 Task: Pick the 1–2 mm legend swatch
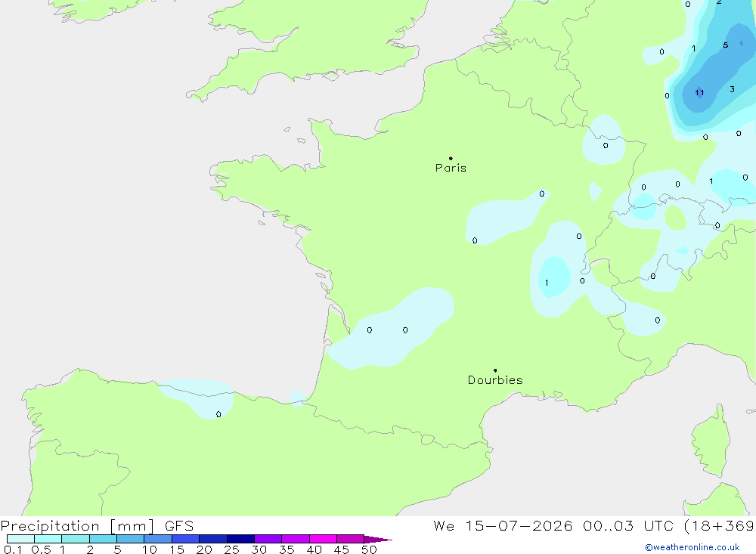click(76, 539)
